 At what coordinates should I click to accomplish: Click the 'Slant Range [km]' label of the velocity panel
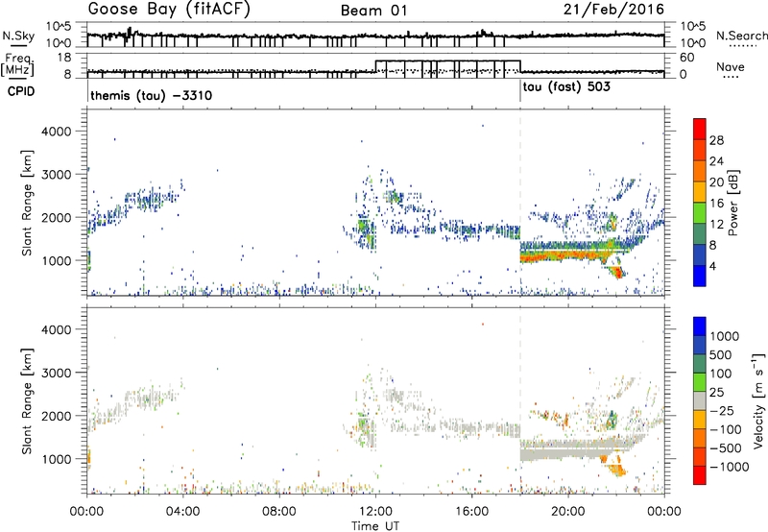(27, 400)
